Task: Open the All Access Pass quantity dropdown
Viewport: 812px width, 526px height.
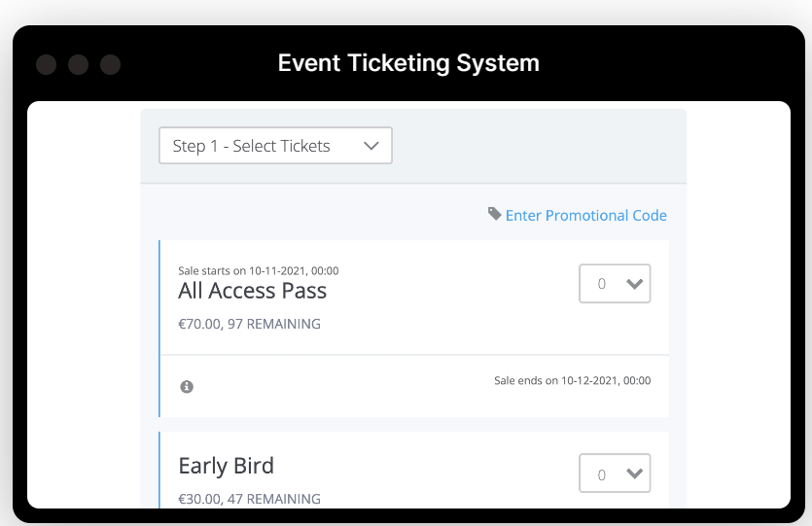Action: pos(614,284)
